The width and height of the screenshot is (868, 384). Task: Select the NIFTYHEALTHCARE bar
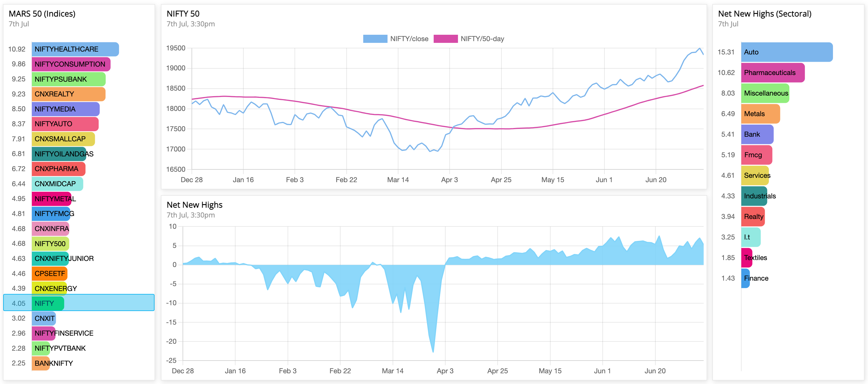click(x=75, y=49)
